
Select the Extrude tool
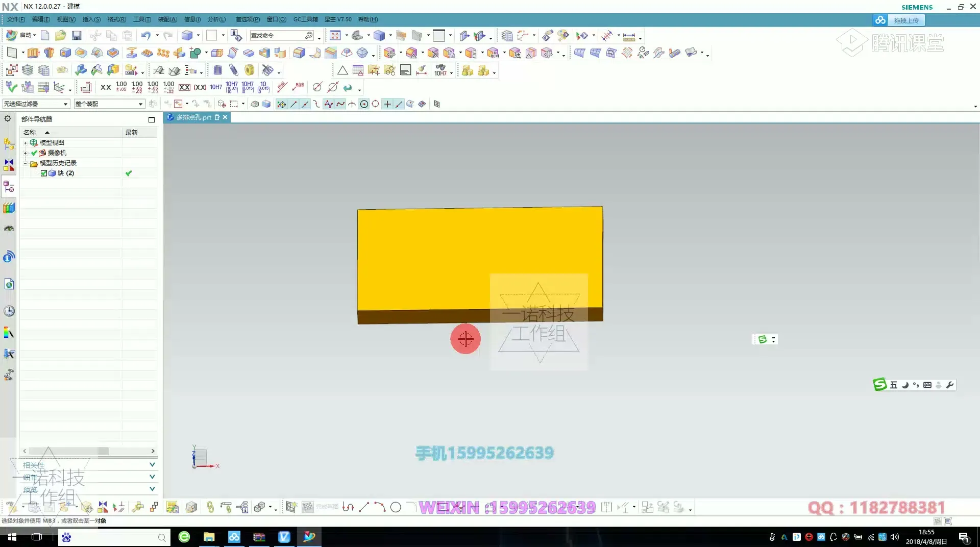[x=33, y=53]
